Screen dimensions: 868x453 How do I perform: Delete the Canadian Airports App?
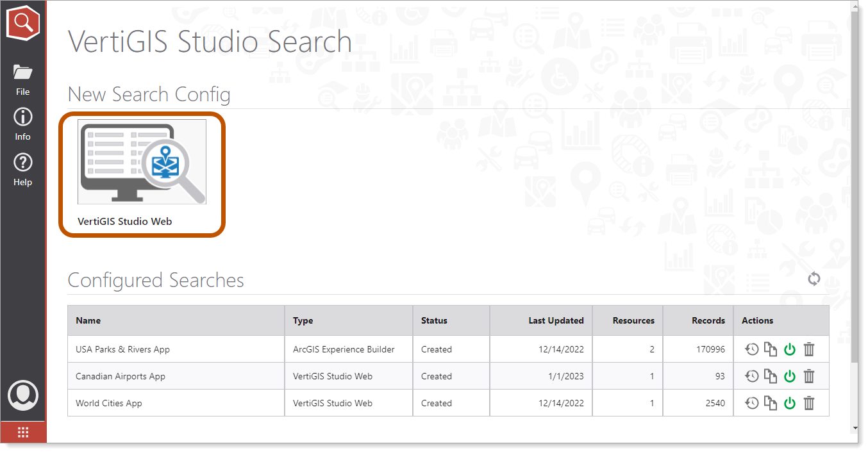pos(809,376)
